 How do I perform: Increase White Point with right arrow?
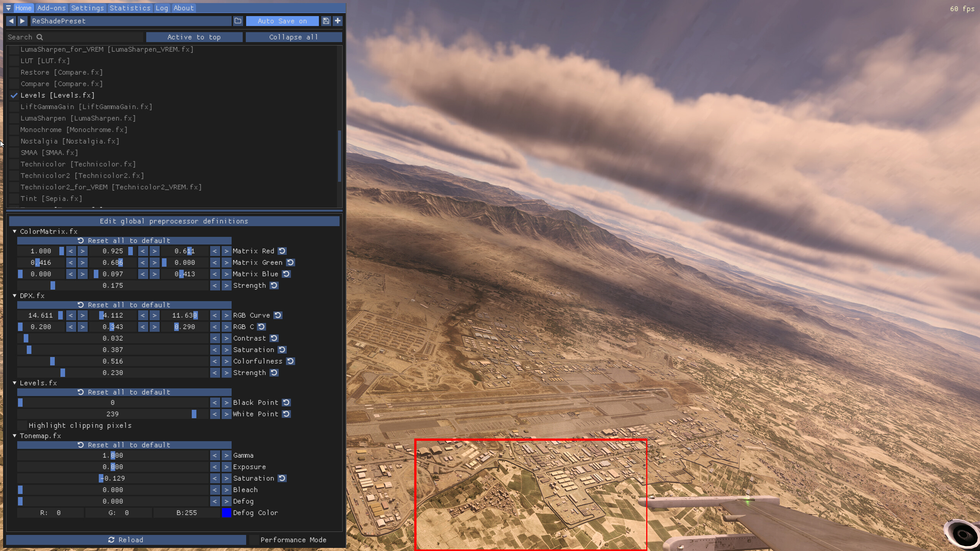(227, 414)
